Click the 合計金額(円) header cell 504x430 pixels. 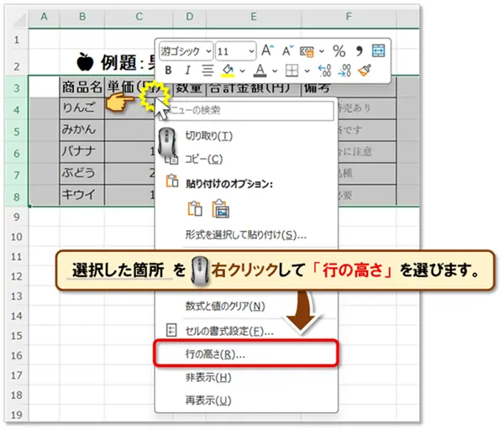coord(254,89)
